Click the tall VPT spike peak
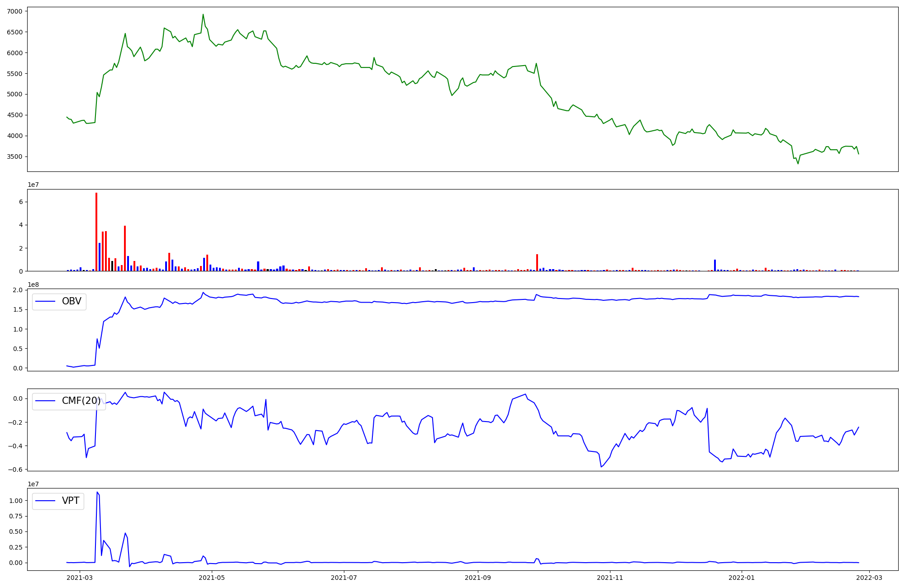The image size is (905, 588). [97, 492]
